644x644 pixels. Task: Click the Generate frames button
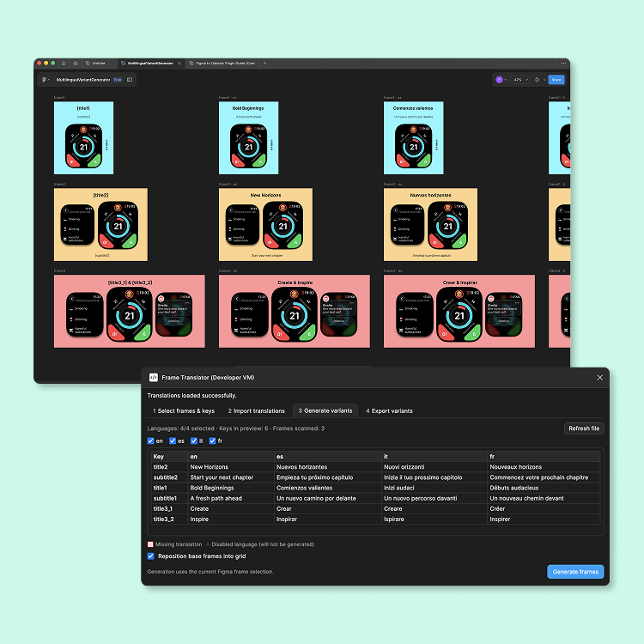pos(575,572)
